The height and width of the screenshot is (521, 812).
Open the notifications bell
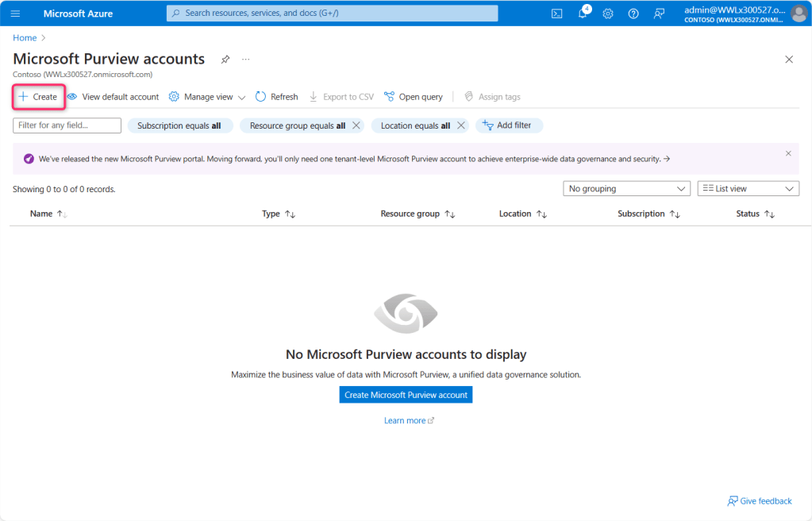[x=583, y=14]
